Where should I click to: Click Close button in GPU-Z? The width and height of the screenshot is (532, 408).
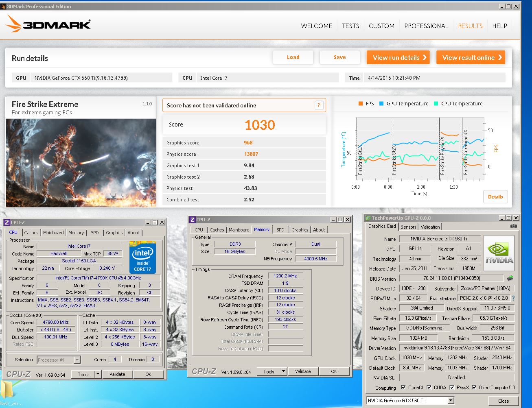tap(504, 401)
